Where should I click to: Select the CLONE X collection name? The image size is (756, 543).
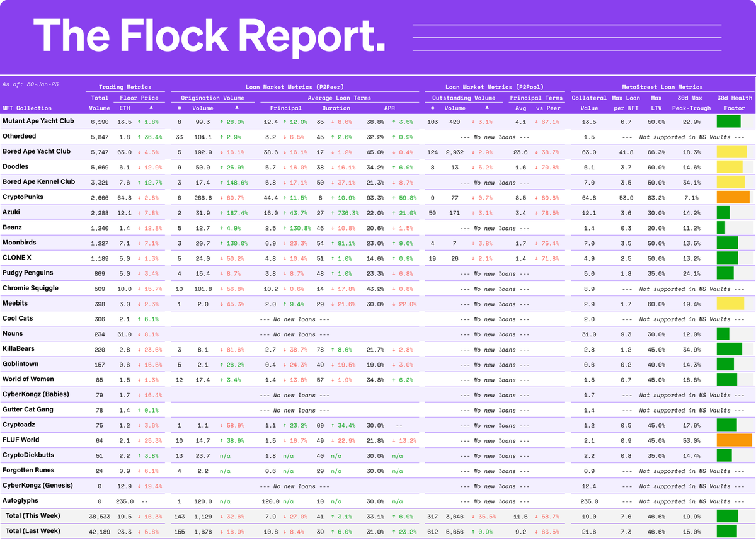[x=18, y=258]
